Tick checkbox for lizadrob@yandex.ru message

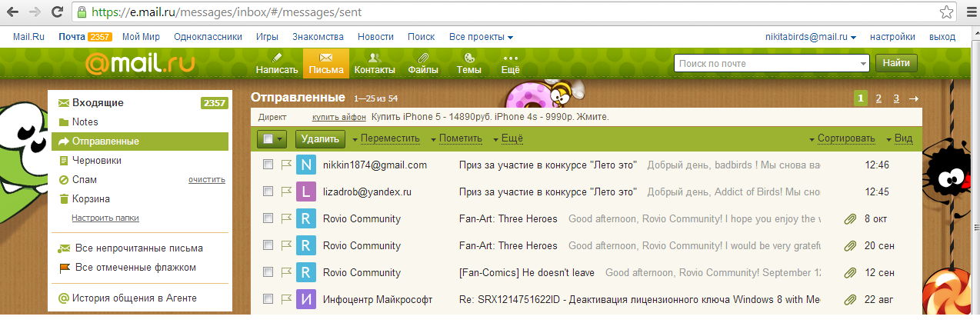[x=268, y=191]
